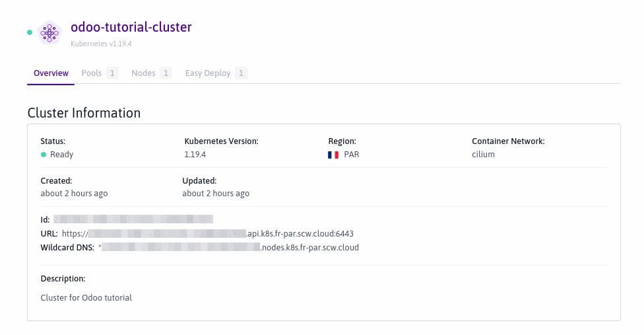Click the French flag region icon
Viewport: 644px width, 335px height.
pyautogui.click(x=333, y=155)
